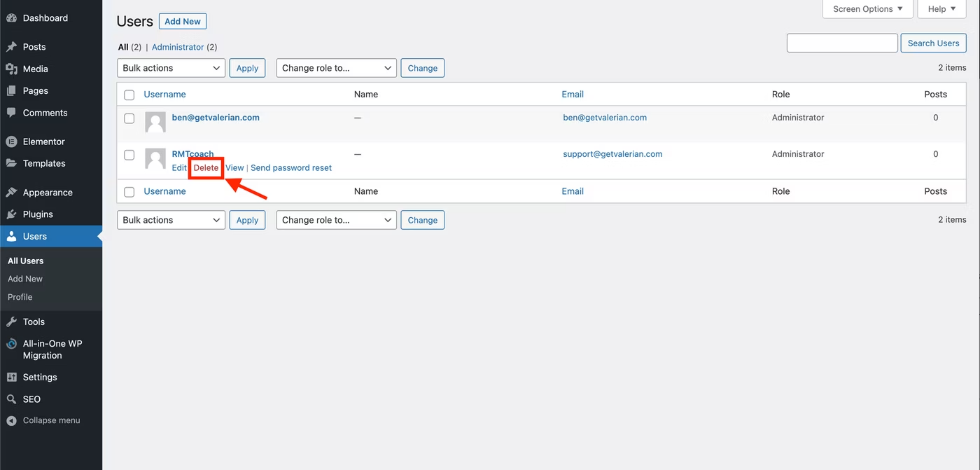Toggle the select-all checkbox in table header
Image resolution: width=980 pixels, height=470 pixels.
tap(129, 95)
